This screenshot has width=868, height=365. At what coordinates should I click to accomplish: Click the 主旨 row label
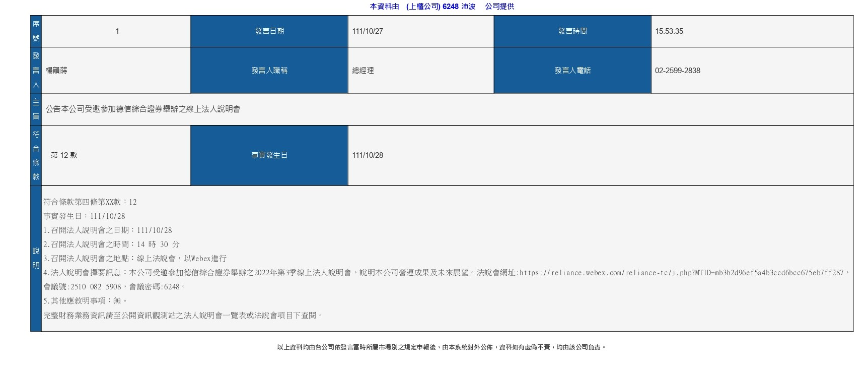[x=36, y=109]
